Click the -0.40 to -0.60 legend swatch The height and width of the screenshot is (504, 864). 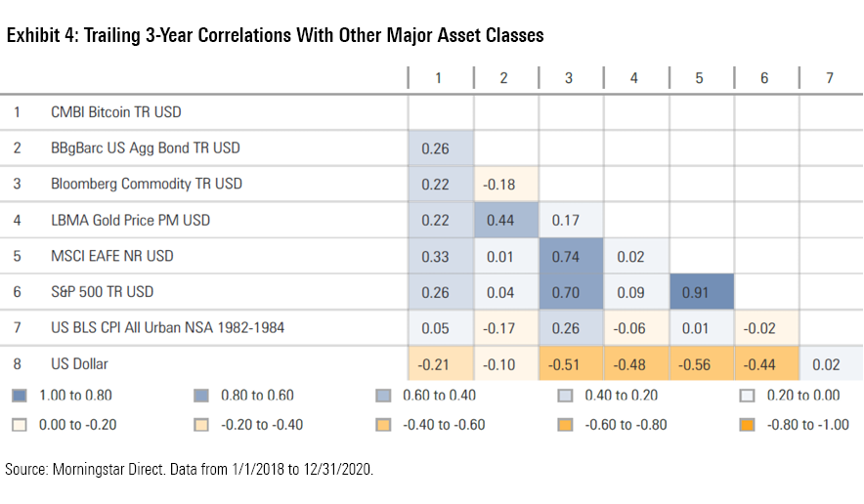pos(383,425)
